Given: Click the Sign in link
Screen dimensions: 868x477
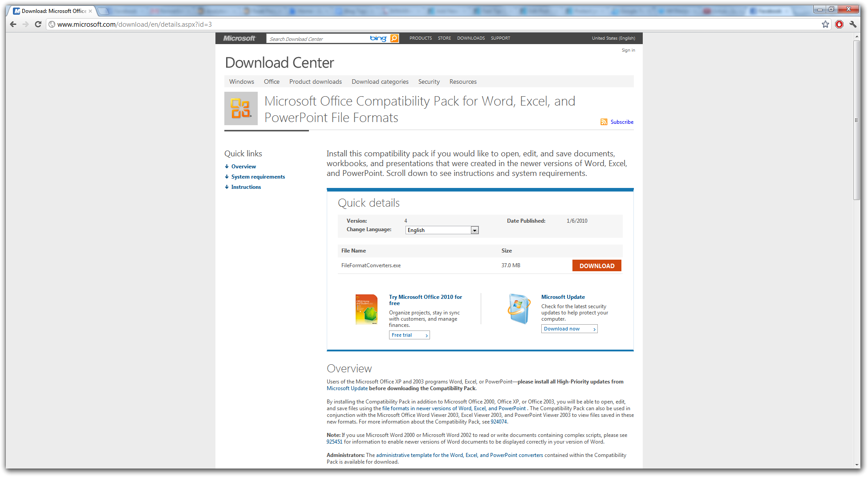Looking at the screenshot, I should click(x=629, y=50).
